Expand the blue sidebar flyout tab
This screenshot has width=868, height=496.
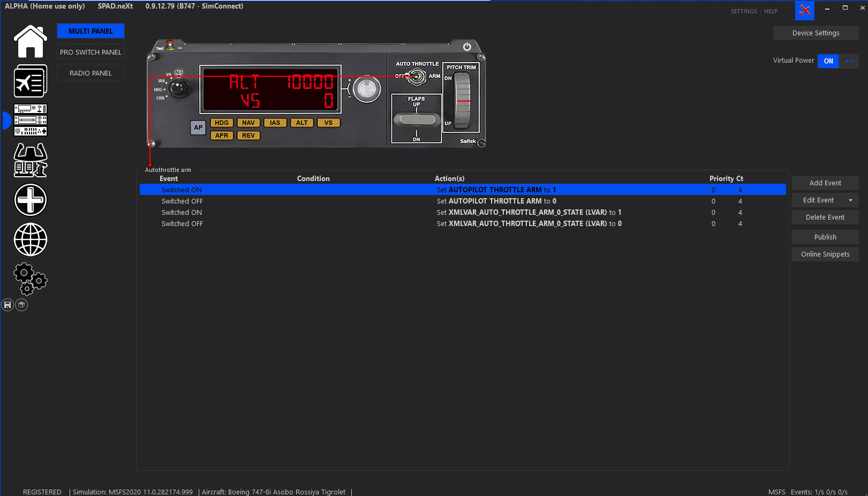point(6,121)
